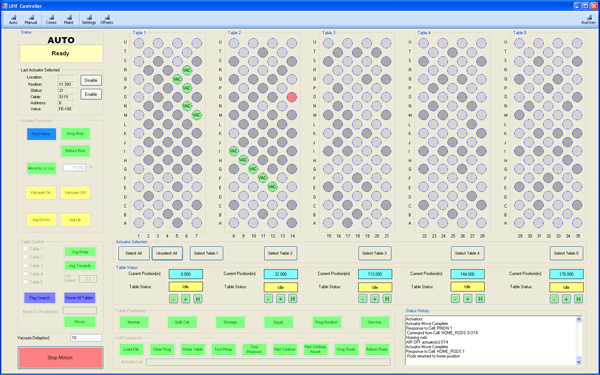
Task: Click the Unselect All button
Action: pyautogui.click(x=167, y=253)
